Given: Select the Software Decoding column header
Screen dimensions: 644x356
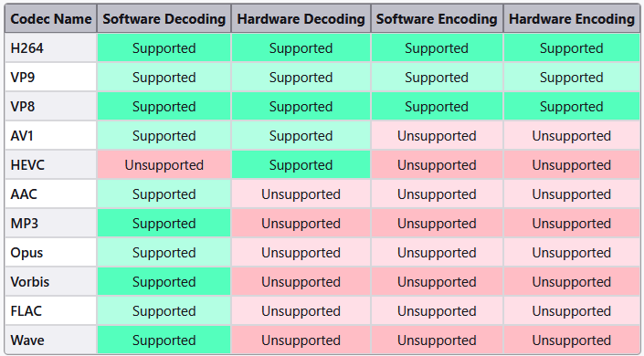Looking at the screenshot, I should [164, 19].
